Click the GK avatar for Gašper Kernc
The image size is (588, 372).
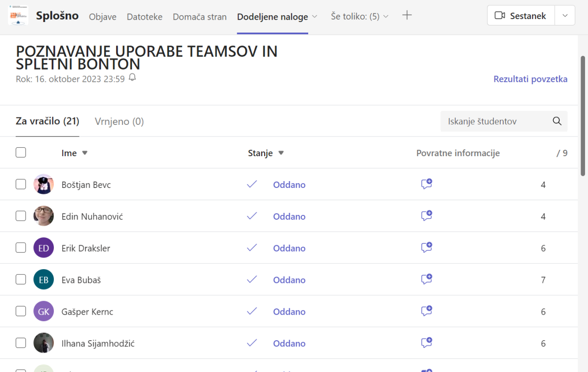pos(44,311)
